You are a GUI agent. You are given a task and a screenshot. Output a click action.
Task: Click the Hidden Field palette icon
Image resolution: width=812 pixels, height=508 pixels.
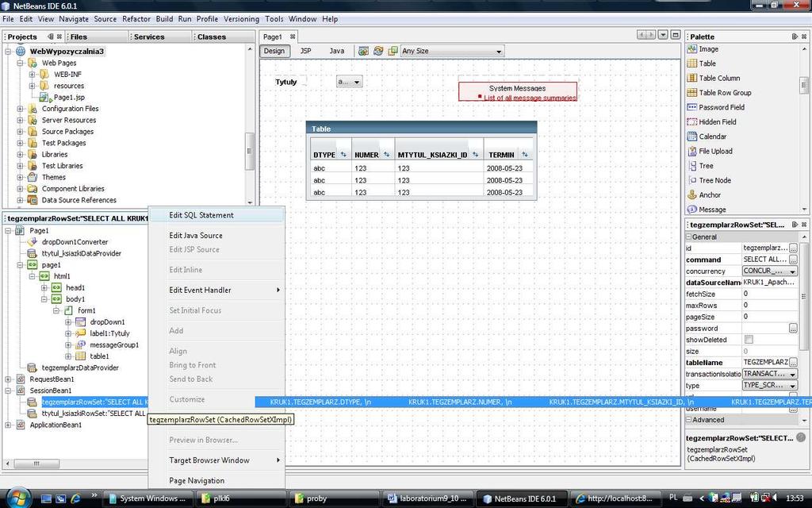pyautogui.click(x=691, y=121)
